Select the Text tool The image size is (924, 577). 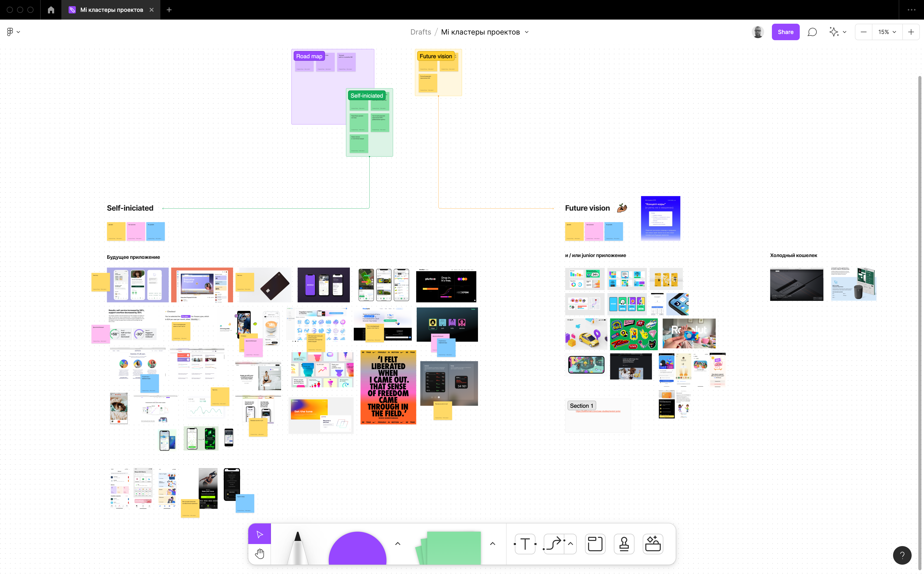(x=525, y=544)
